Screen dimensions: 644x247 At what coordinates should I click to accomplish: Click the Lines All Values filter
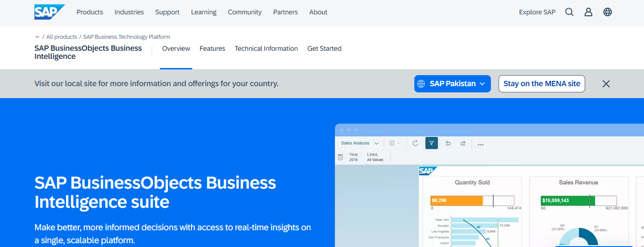[375, 157]
